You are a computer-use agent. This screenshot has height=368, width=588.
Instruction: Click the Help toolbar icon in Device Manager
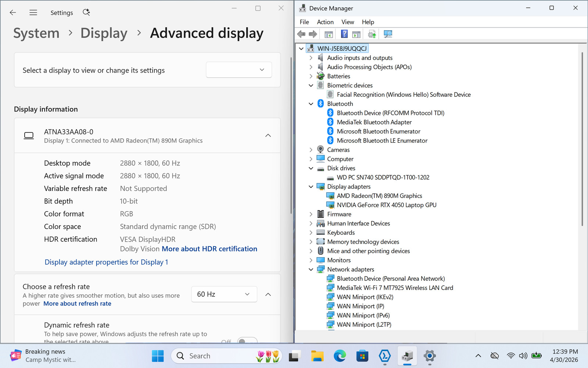point(344,34)
